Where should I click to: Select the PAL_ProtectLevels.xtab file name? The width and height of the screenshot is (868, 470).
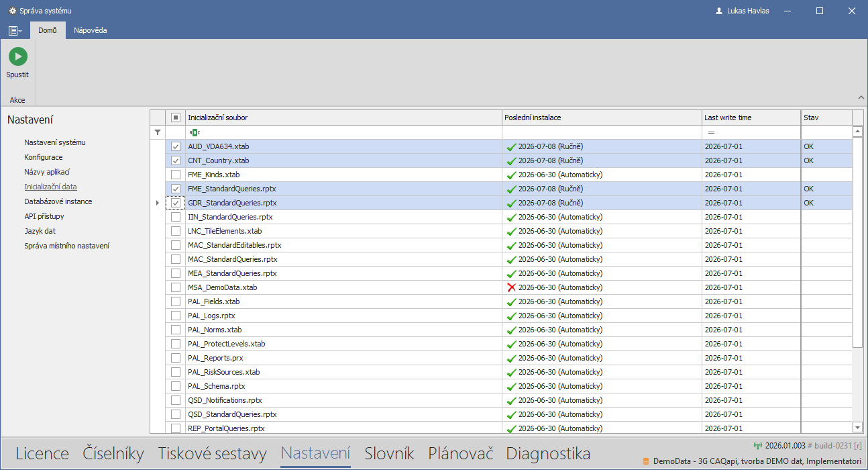pos(226,344)
